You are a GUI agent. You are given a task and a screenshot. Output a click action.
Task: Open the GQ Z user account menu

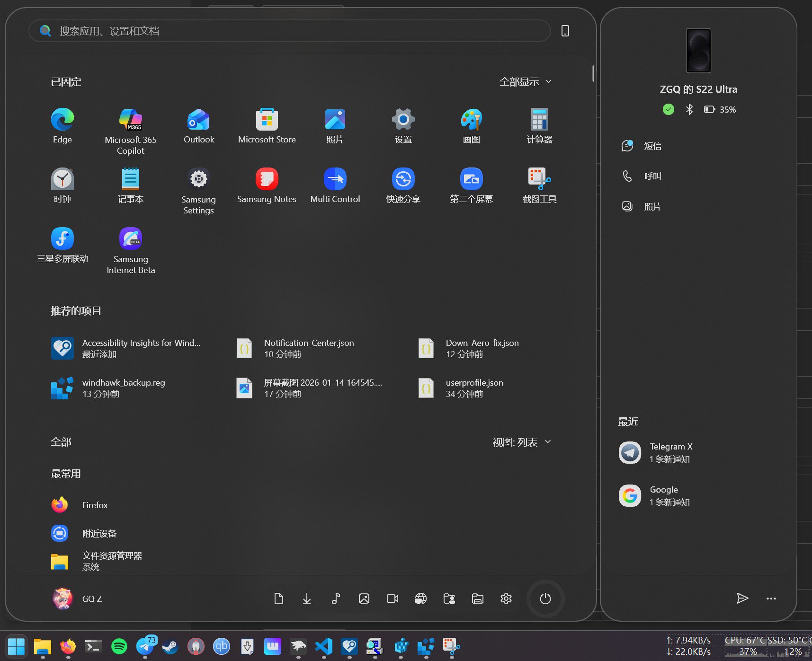click(77, 599)
